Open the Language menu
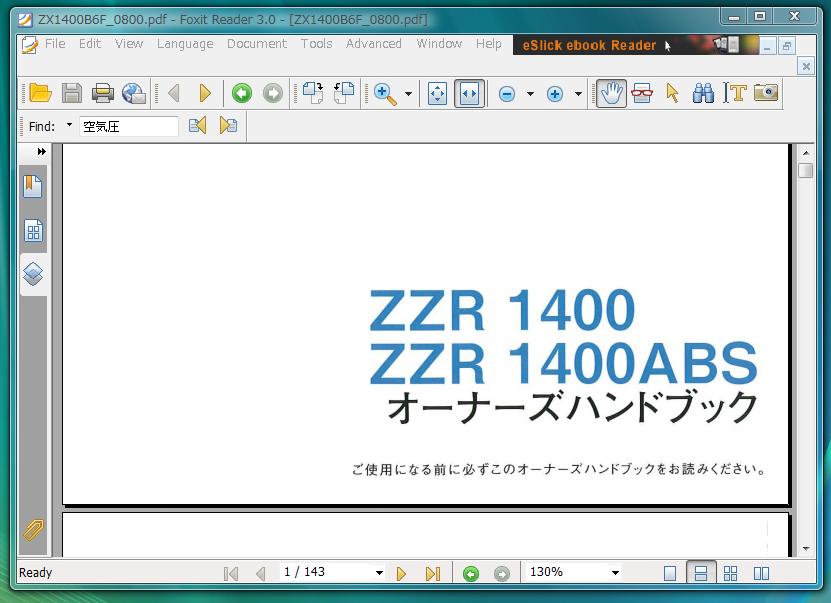This screenshot has width=831, height=603. click(185, 43)
